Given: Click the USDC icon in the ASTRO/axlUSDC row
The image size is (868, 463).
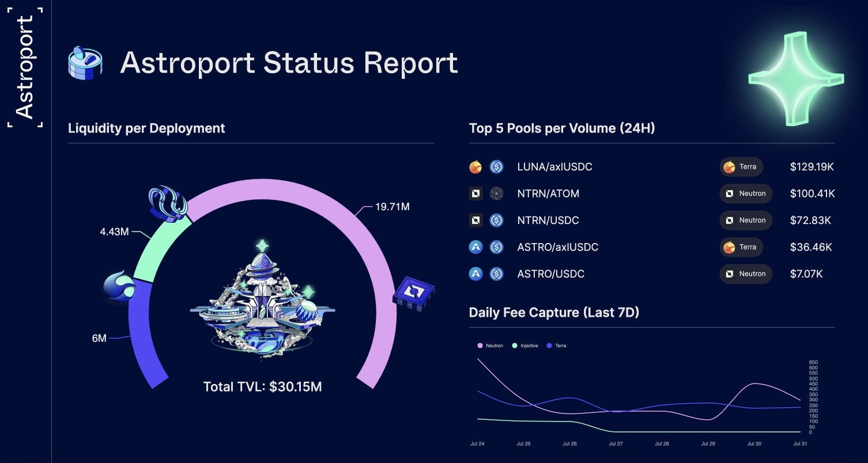Looking at the screenshot, I should (496, 247).
